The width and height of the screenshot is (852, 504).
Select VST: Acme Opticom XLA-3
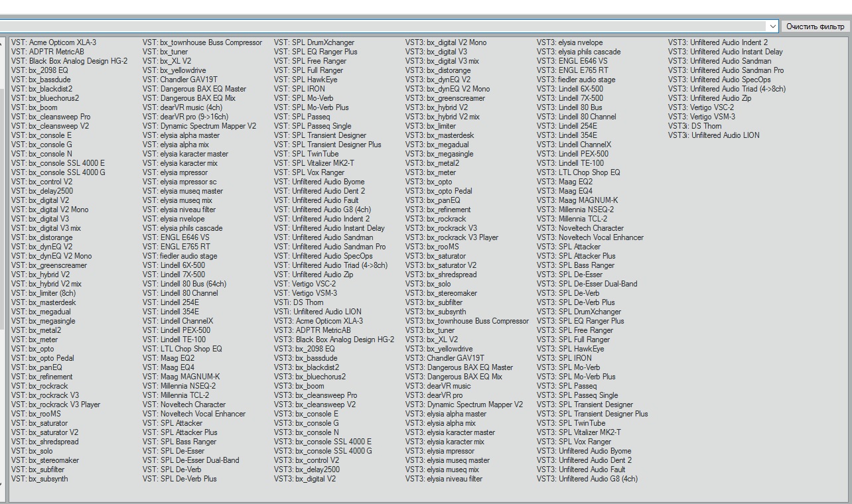(x=54, y=42)
